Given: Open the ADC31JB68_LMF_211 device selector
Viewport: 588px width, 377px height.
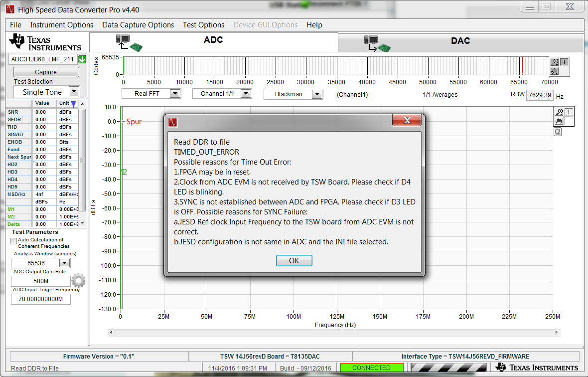Looking at the screenshot, I should (x=43, y=59).
